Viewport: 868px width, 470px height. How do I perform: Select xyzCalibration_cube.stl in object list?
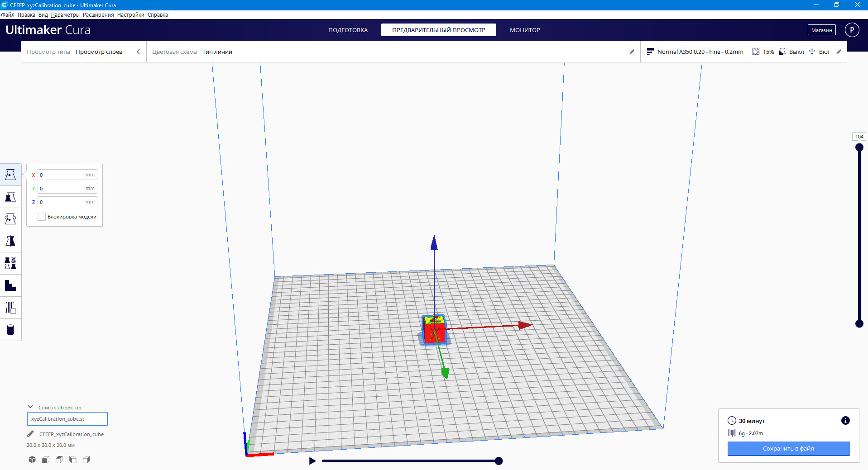coord(67,419)
